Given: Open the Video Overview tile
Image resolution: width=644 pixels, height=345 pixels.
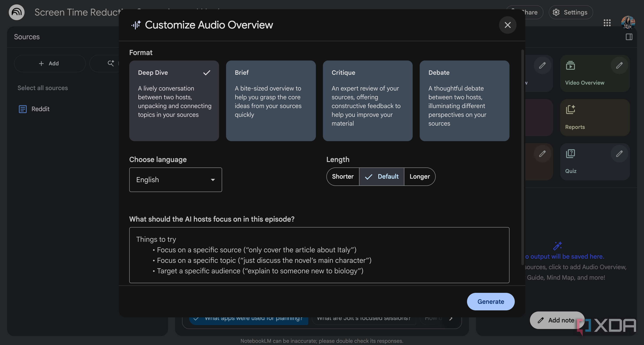Looking at the screenshot, I should click(595, 73).
